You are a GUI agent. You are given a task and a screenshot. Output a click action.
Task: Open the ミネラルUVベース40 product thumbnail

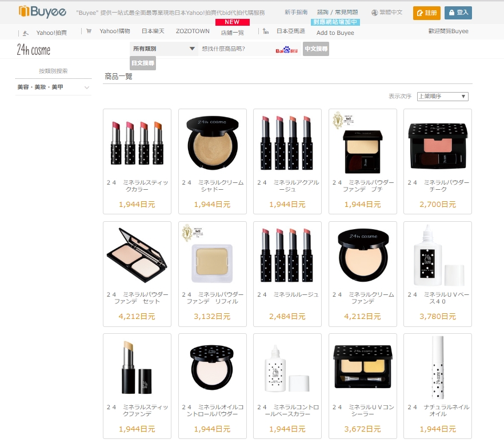click(437, 256)
